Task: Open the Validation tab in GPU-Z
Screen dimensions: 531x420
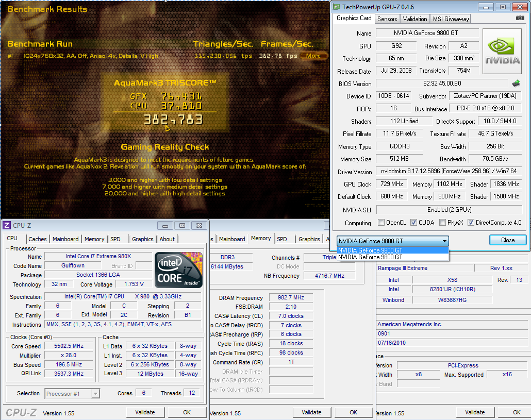Action: pyautogui.click(x=415, y=19)
